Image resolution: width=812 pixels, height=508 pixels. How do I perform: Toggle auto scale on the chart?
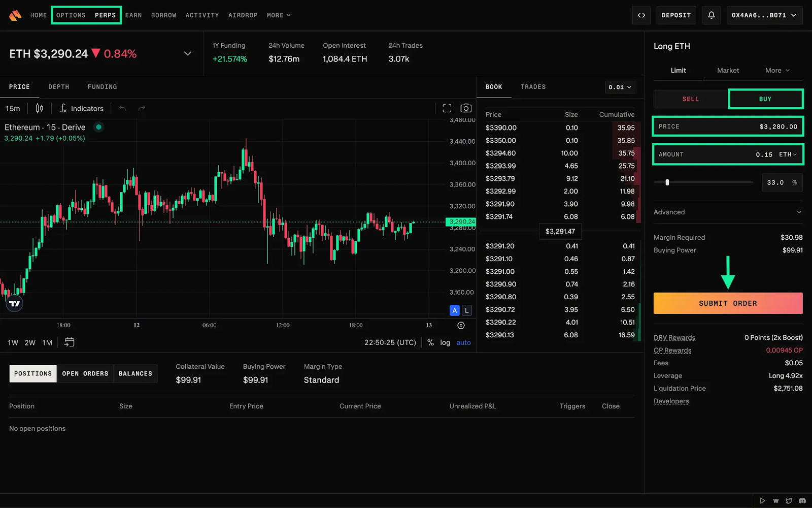(x=463, y=342)
